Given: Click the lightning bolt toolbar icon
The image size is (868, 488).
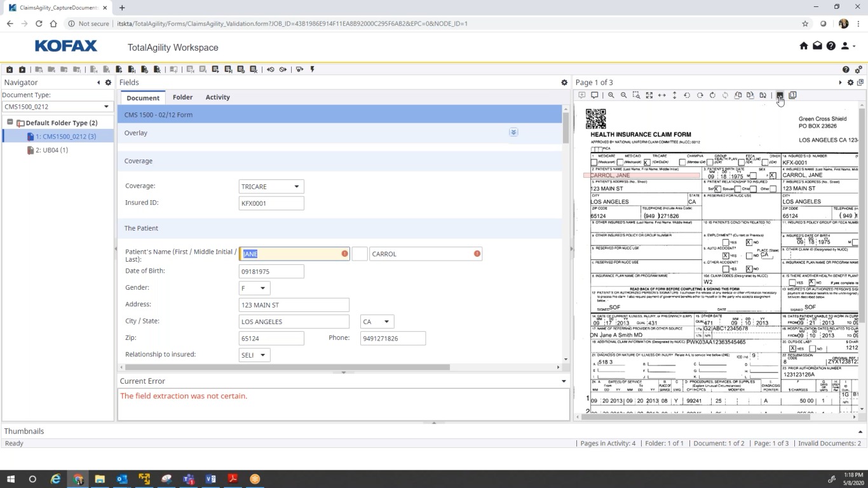Looking at the screenshot, I should 312,69.
